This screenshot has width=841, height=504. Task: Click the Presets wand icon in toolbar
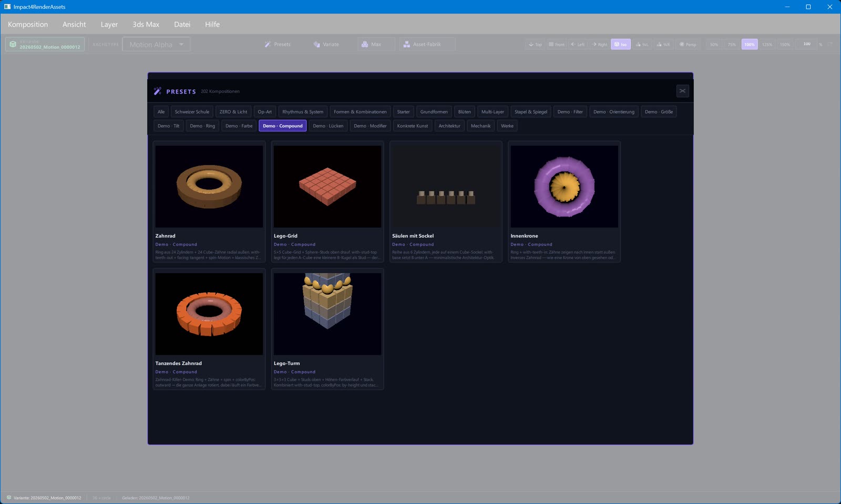click(x=268, y=44)
